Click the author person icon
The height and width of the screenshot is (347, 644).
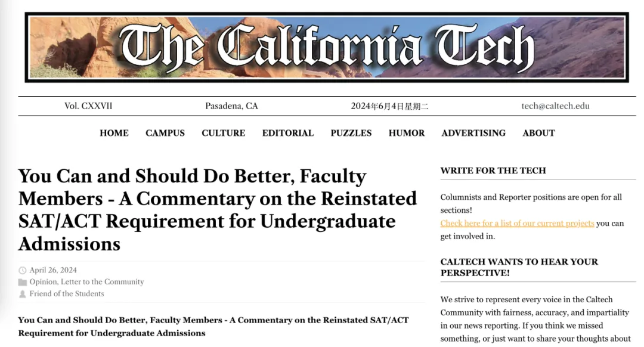coord(23,294)
